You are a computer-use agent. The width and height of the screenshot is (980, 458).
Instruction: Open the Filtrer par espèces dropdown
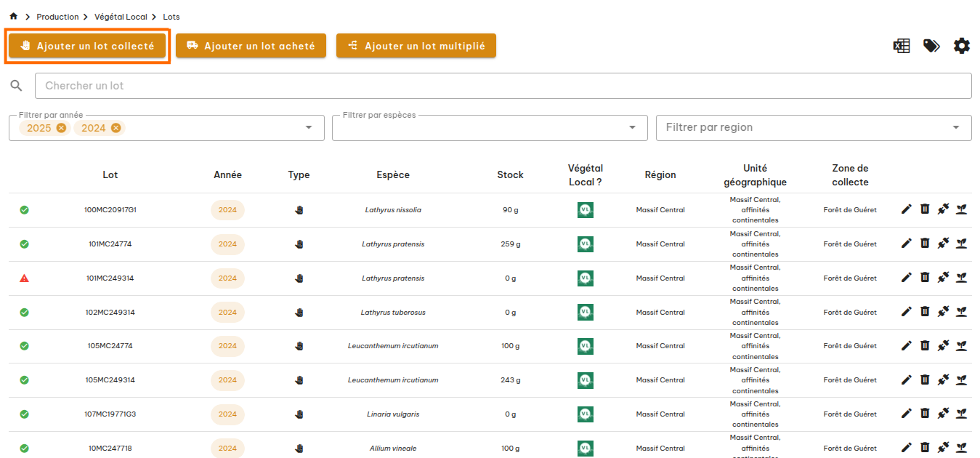pos(632,128)
